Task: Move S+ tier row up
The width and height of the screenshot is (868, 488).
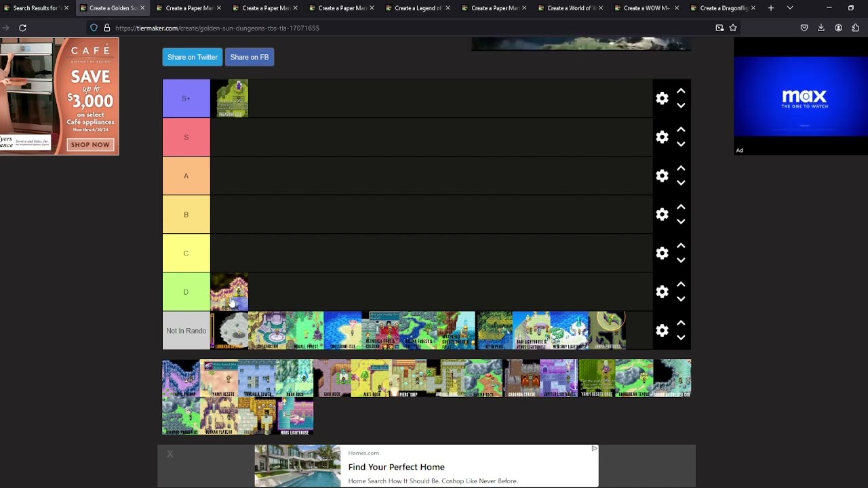Action: point(681,91)
